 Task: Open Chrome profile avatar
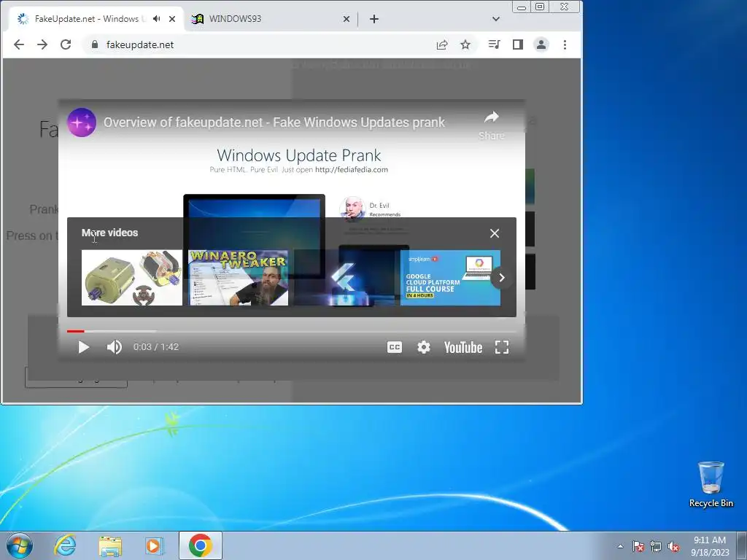coord(541,44)
